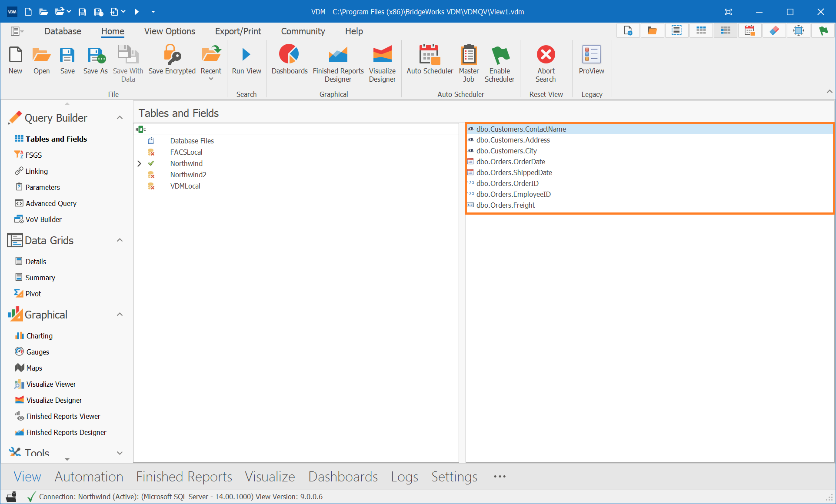Viewport: 836px width, 504px height.
Task: Open ProView legacy button
Action: (591, 61)
